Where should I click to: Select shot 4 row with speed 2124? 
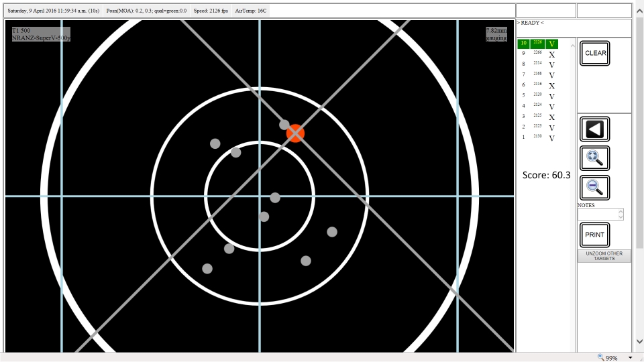point(537,106)
